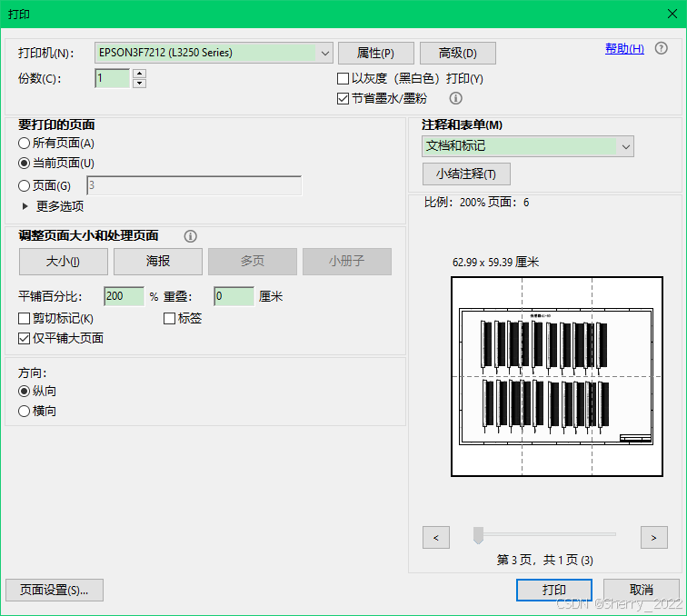Switch to 海报 page sizing mode
The image size is (687, 616).
tap(158, 262)
